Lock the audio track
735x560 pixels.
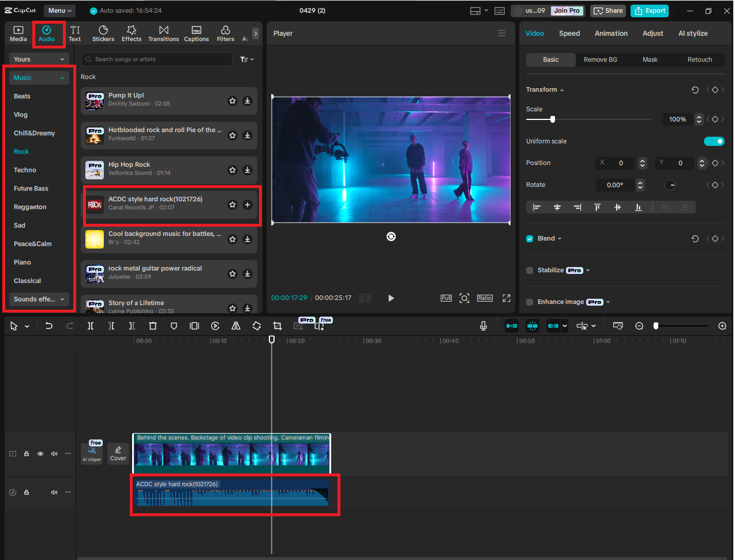[x=27, y=493]
